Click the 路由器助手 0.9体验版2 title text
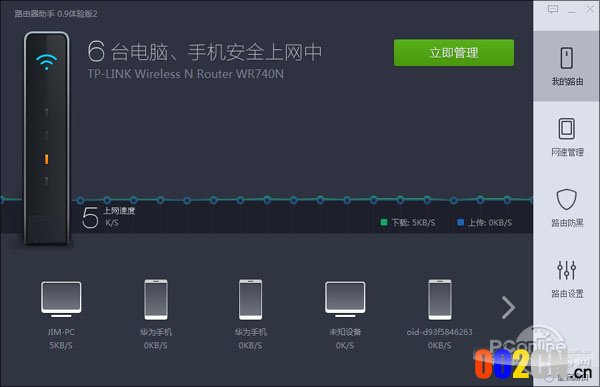 pyautogui.click(x=56, y=14)
